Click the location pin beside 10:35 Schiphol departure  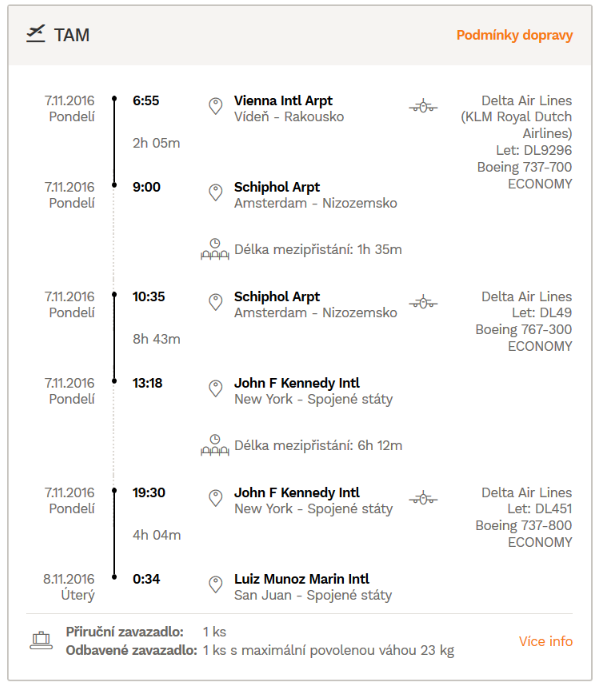(215, 302)
